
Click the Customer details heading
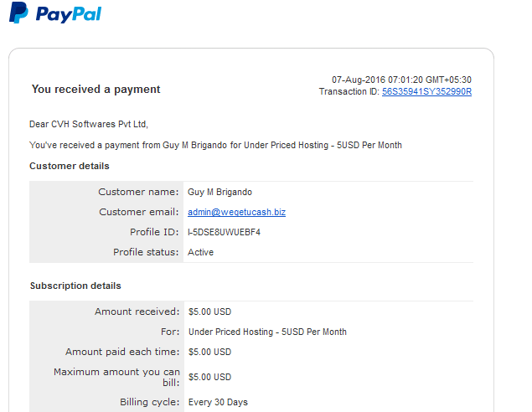click(x=70, y=166)
